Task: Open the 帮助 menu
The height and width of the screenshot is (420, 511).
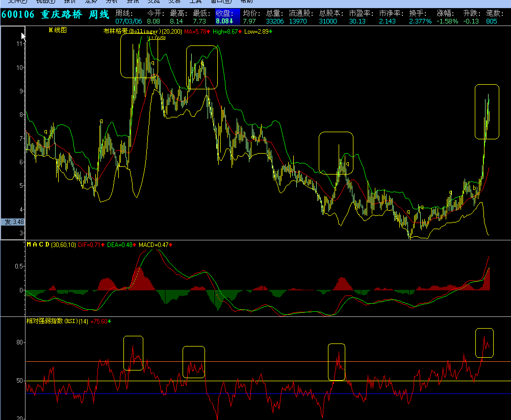Action: tap(247, 2)
